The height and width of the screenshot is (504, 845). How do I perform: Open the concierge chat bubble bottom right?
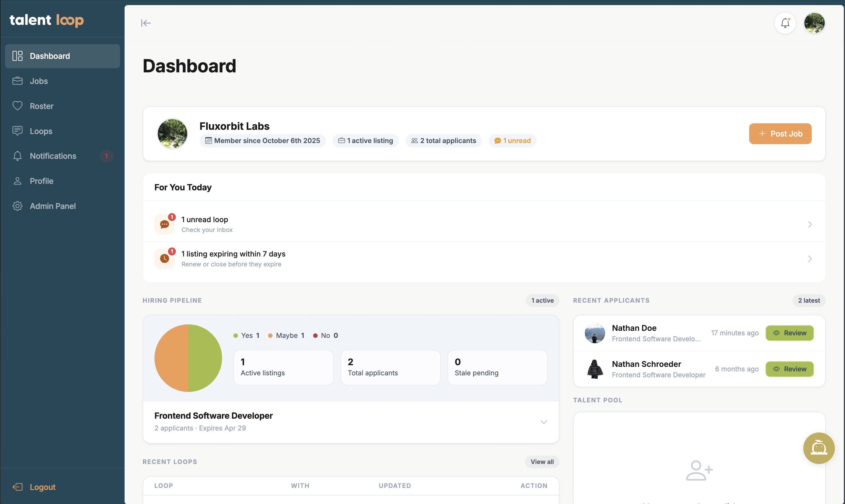(819, 448)
